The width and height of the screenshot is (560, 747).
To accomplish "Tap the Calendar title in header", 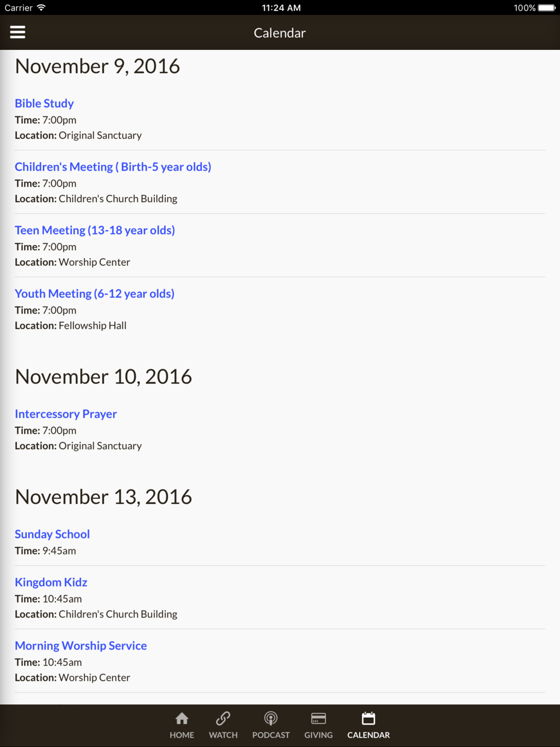I will point(279,33).
